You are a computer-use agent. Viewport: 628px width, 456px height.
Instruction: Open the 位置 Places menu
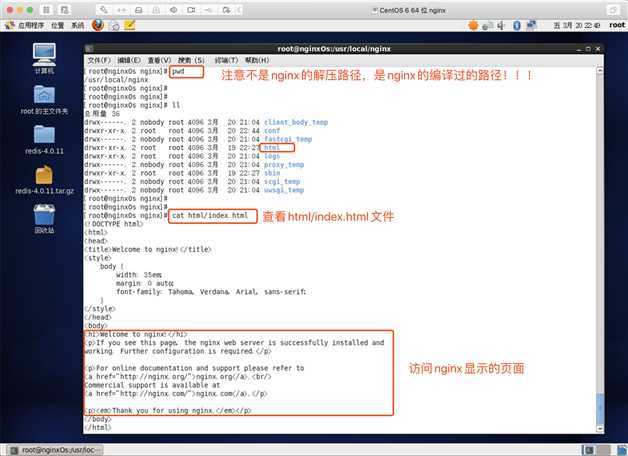pos(58,26)
